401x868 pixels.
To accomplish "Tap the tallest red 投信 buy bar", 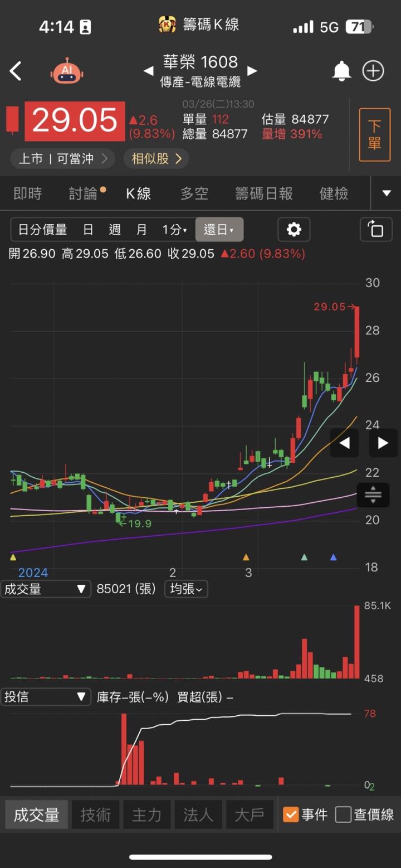I will click(x=124, y=749).
